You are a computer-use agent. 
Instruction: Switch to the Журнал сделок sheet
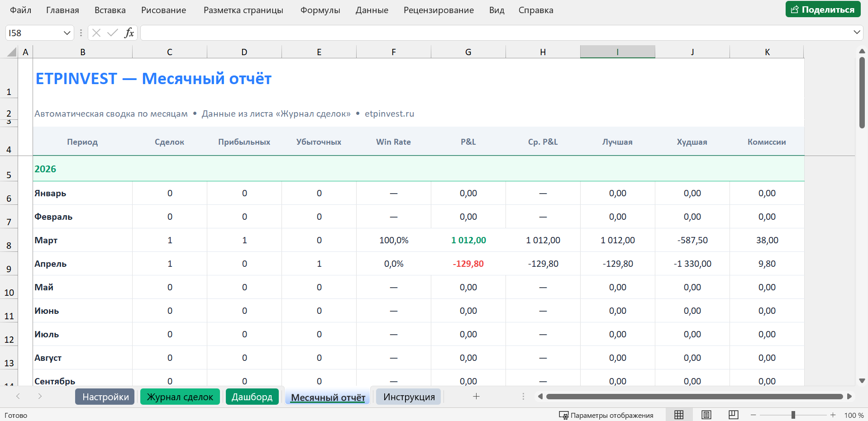pyautogui.click(x=180, y=397)
